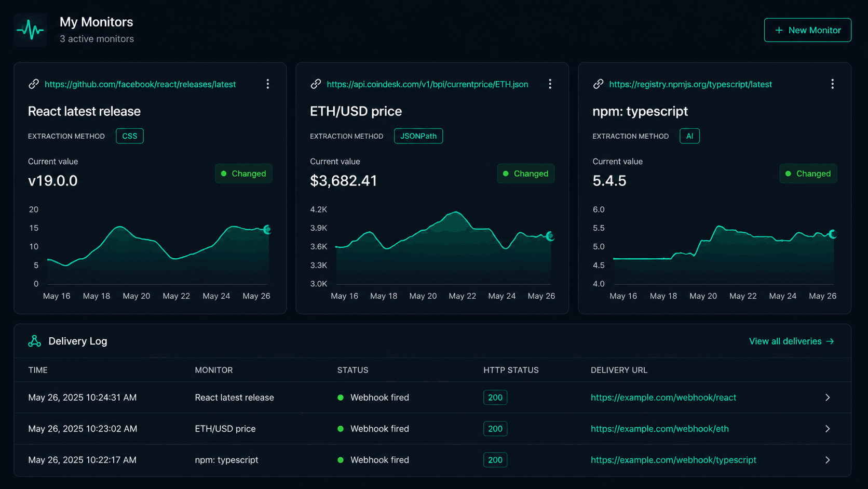Click the plus icon in New Monitor button
Viewport: 868px width, 489px height.
point(779,30)
